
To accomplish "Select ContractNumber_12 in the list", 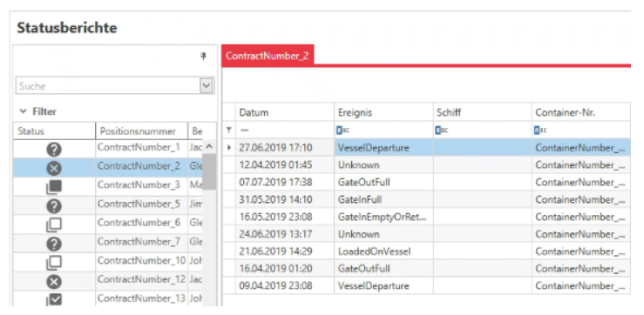I will point(142,279).
